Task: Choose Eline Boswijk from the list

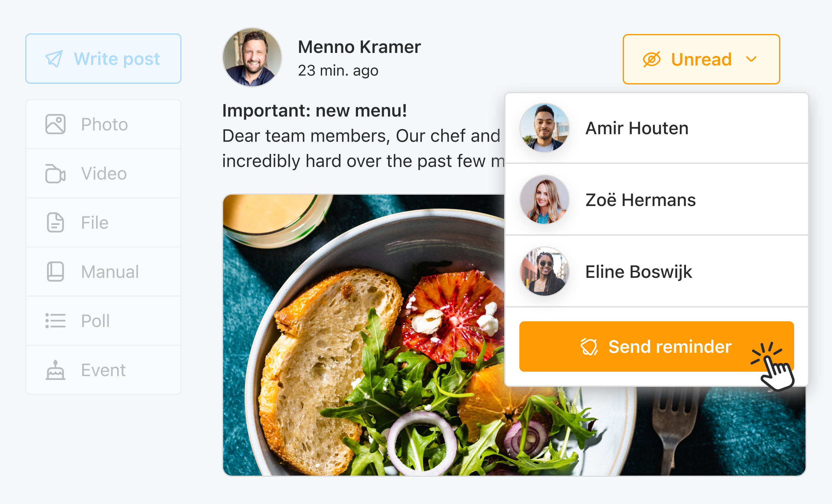Action: (x=656, y=272)
